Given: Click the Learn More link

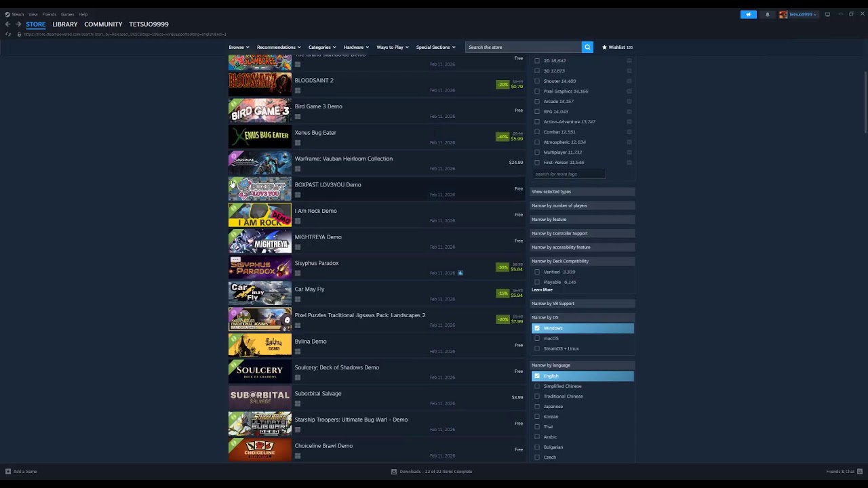Looking at the screenshot, I should pos(542,290).
